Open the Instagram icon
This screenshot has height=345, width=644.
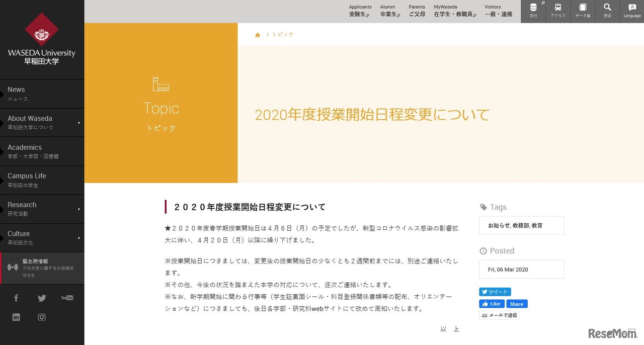42,317
